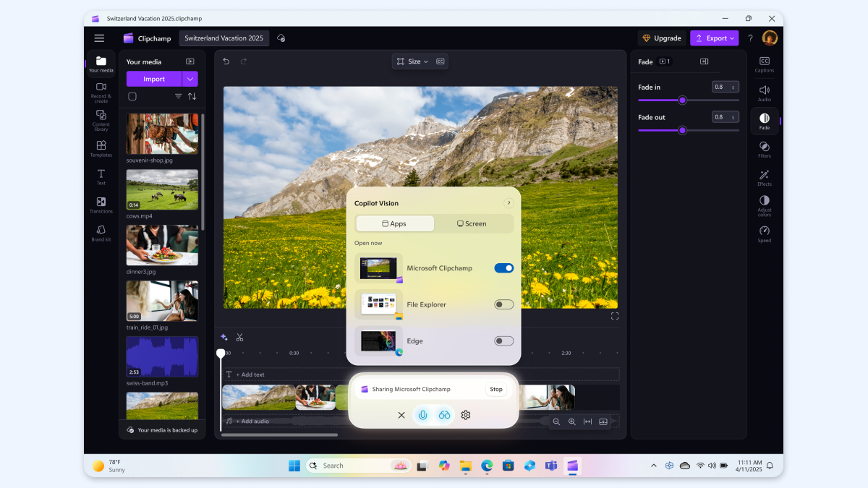Collapse the Your media panel
This screenshot has height=488, width=868.
pos(190,61)
